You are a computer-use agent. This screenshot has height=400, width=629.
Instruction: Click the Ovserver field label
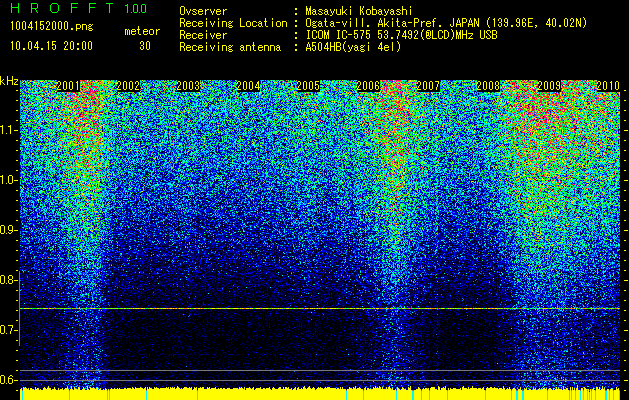(203, 11)
